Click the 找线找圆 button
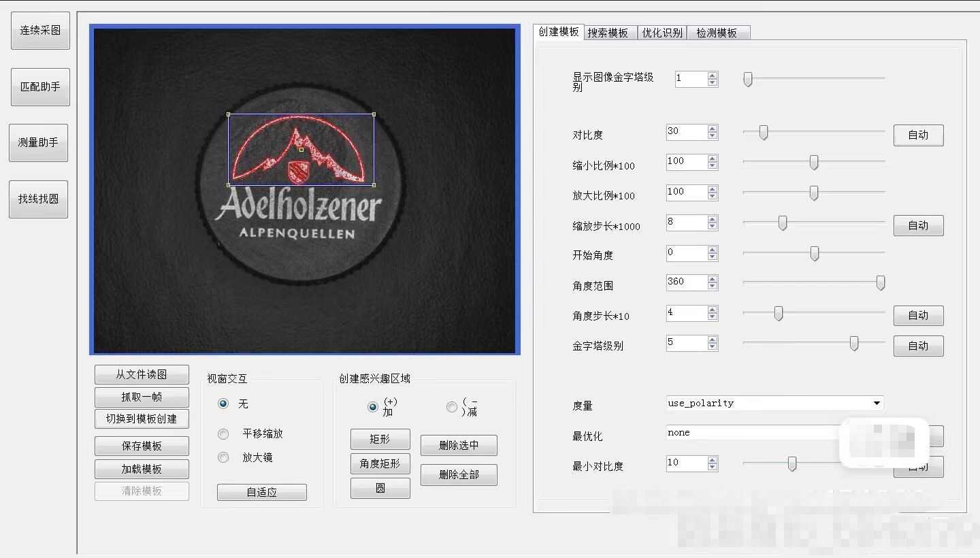Viewport: 980px width, 558px height. (38, 199)
